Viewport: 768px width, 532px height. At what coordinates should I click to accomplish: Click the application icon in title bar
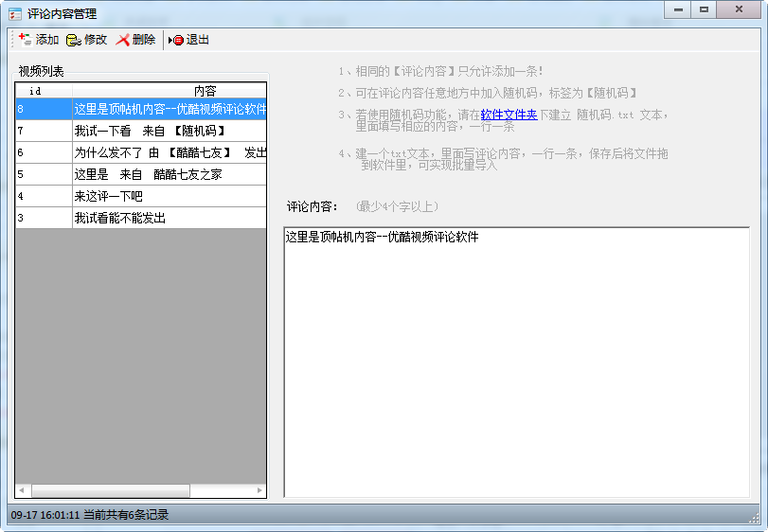pos(15,14)
